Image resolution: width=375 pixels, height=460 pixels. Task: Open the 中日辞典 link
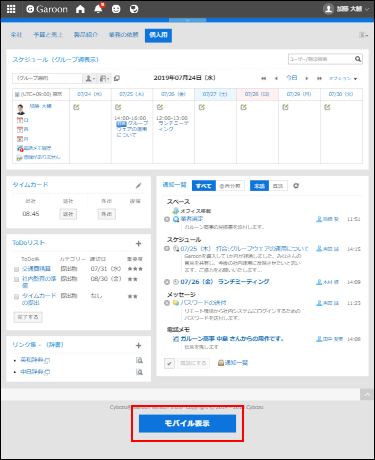point(32,372)
